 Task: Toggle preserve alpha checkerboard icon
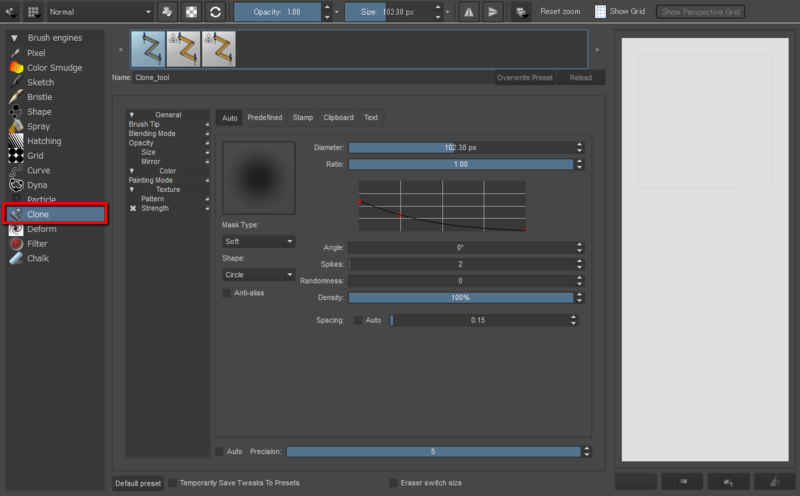pyautogui.click(x=191, y=12)
